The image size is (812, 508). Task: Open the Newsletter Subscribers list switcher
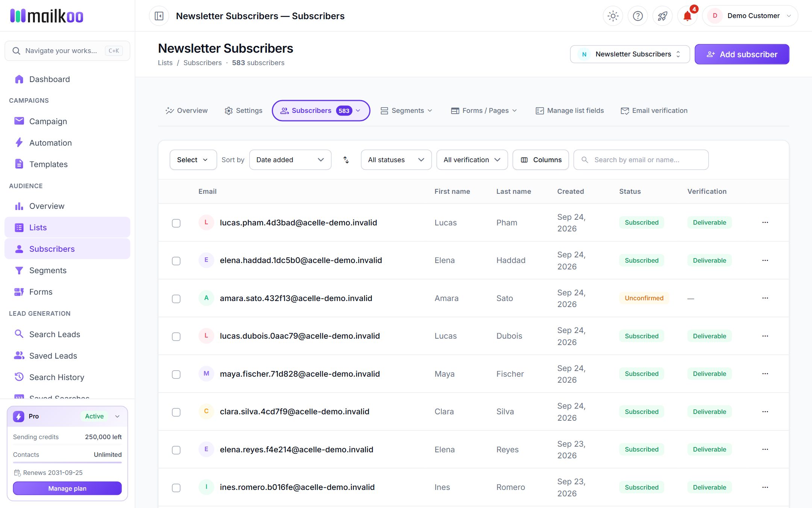click(x=630, y=54)
